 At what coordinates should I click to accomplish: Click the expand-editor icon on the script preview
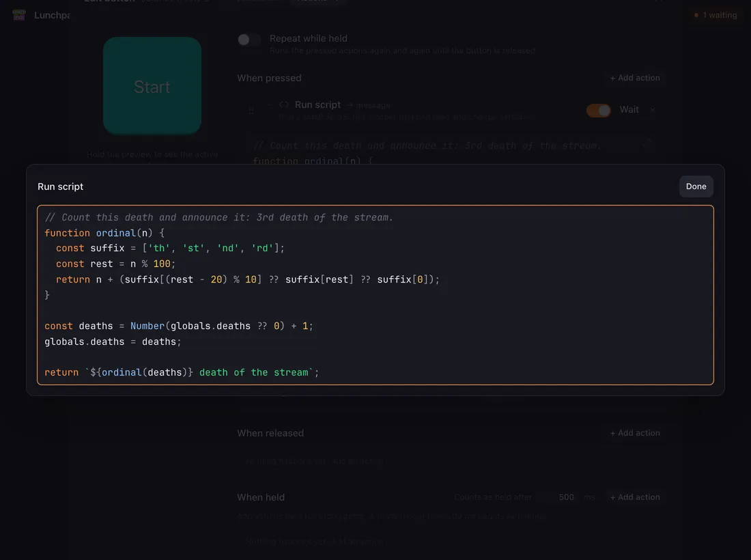click(x=647, y=143)
